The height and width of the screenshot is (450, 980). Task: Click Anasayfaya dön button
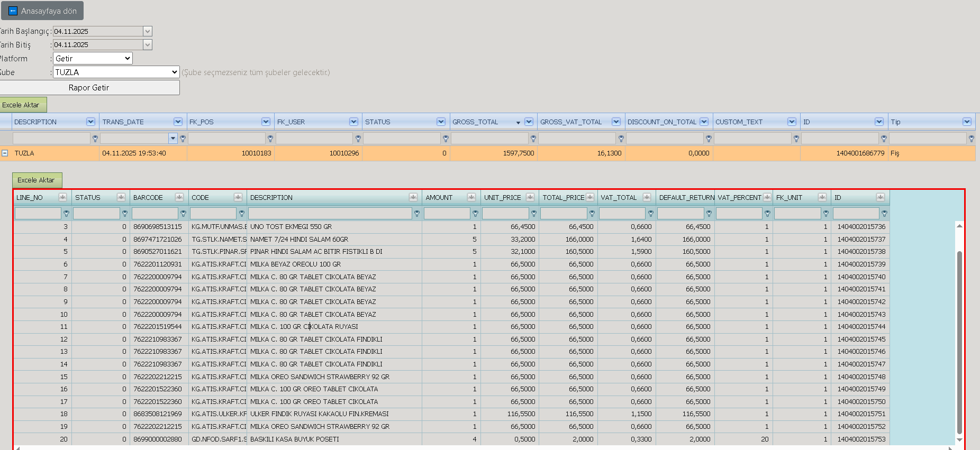click(x=42, y=11)
